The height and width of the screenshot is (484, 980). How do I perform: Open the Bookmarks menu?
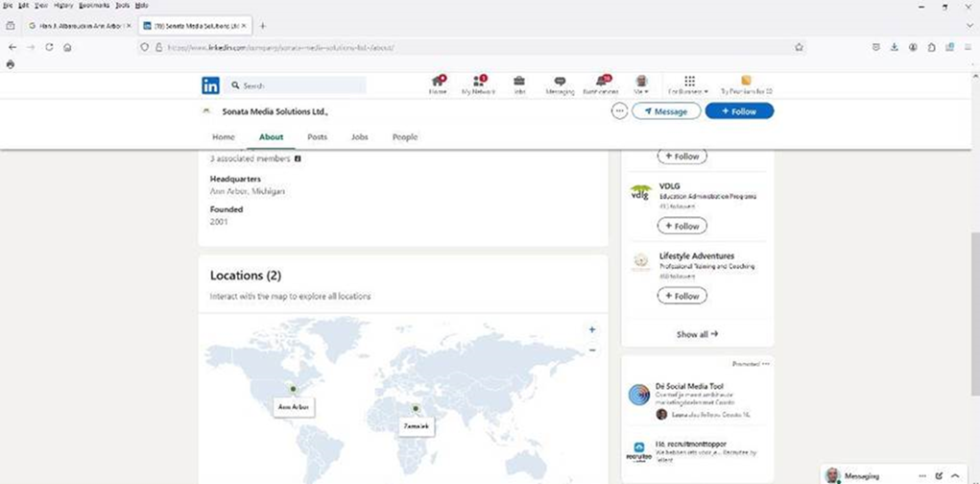(94, 5)
